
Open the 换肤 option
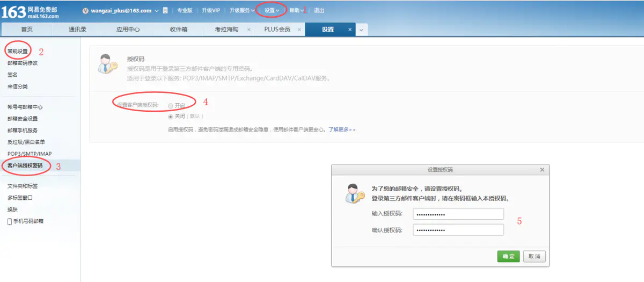point(12,209)
